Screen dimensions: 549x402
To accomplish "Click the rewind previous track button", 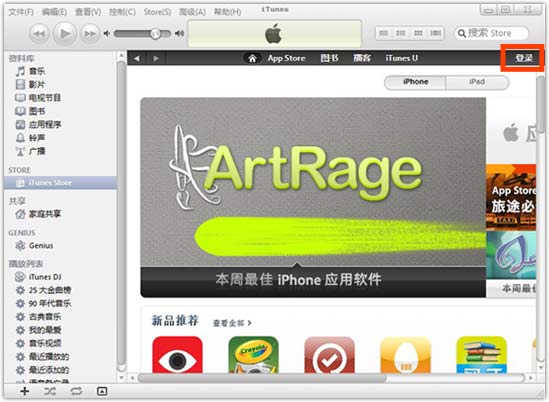I will click(39, 34).
